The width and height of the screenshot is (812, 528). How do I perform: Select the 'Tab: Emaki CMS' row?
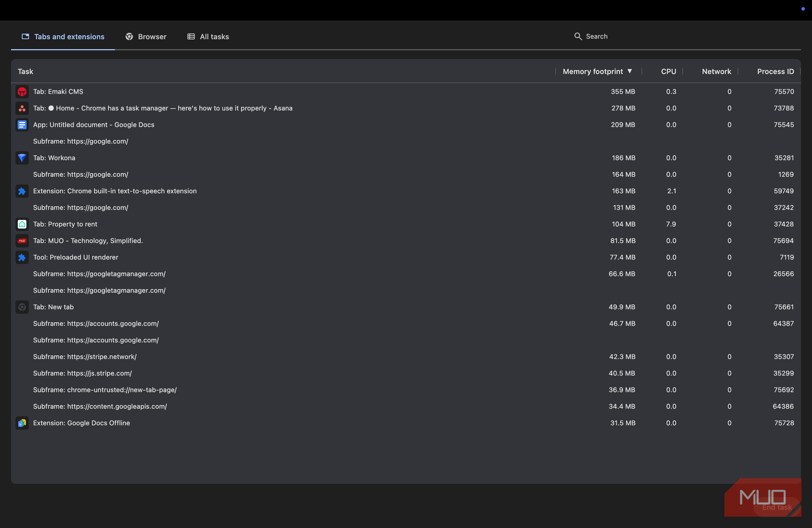click(406, 92)
